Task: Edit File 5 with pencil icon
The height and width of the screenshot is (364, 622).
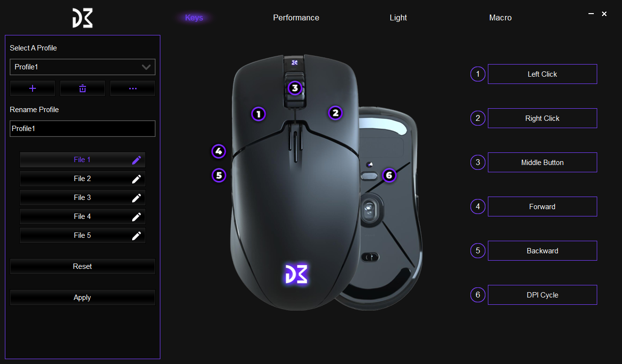Action: pos(137,236)
